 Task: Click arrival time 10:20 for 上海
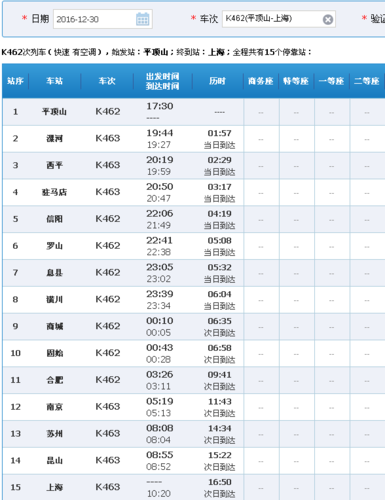click(159, 493)
